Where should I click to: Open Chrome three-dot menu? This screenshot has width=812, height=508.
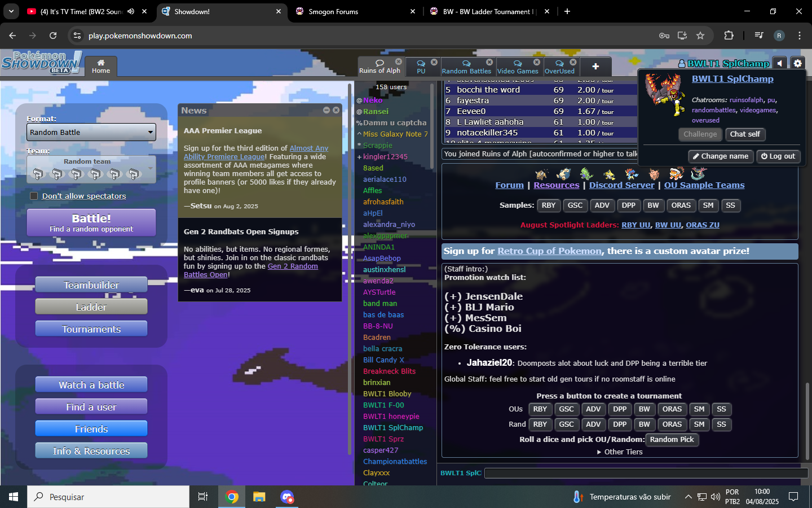800,36
